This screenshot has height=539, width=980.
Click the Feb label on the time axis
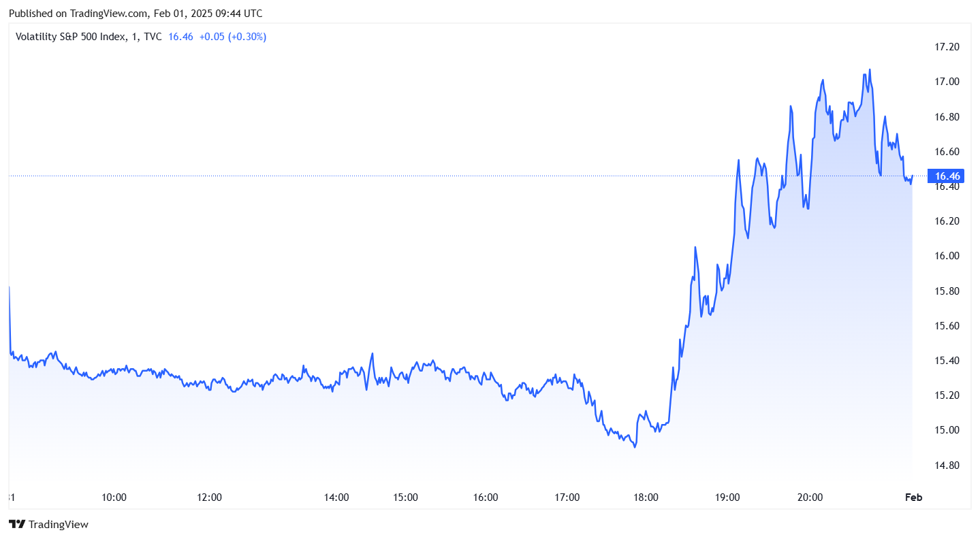coord(913,497)
